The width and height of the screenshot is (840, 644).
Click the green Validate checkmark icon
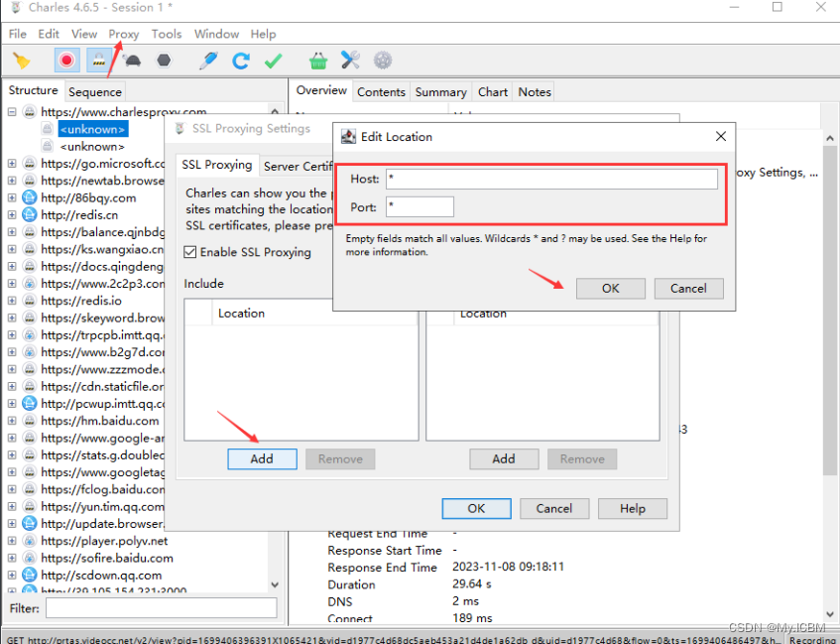tap(273, 61)
